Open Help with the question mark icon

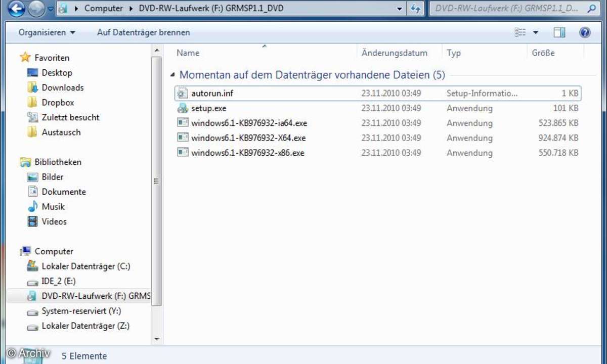tap(585, 32)
